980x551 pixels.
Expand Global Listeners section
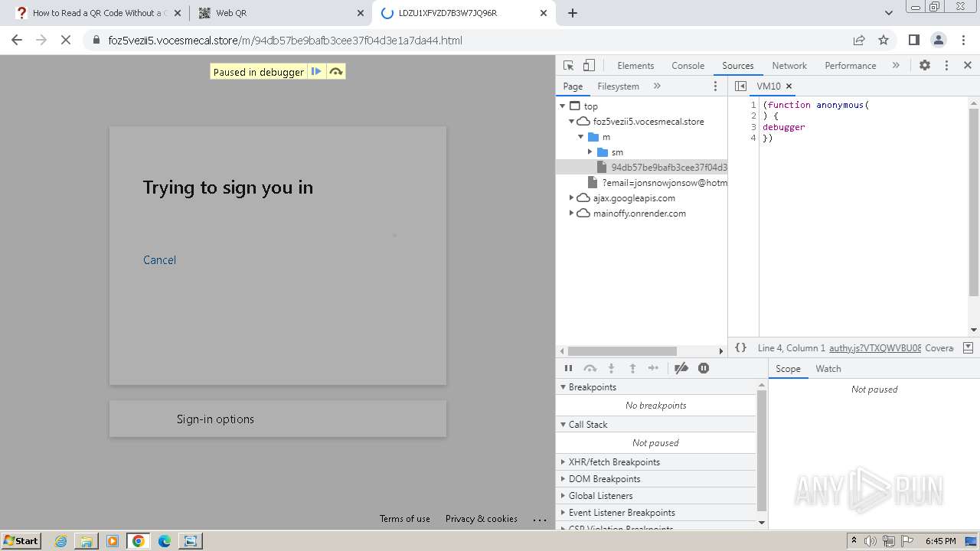[655, 496]
